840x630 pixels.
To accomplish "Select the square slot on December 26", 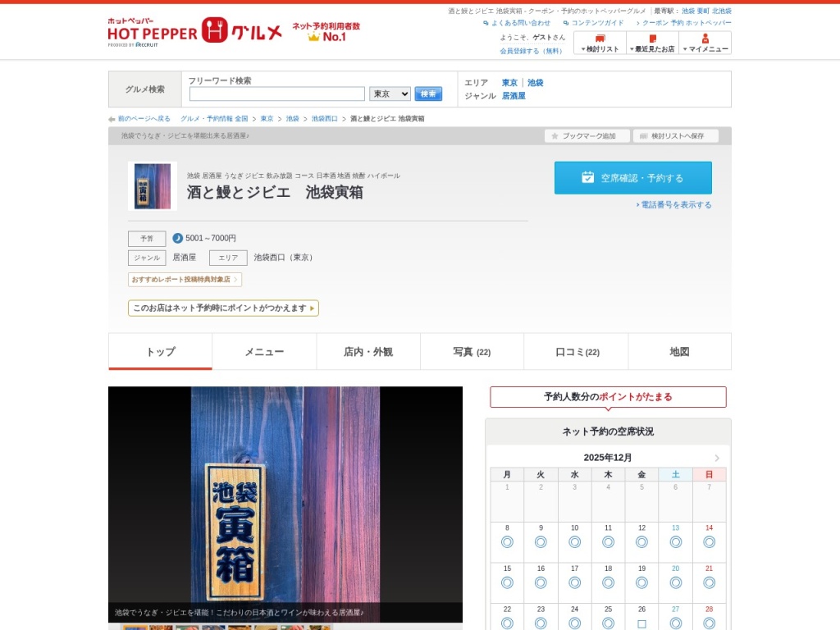I will click(641, 623).
